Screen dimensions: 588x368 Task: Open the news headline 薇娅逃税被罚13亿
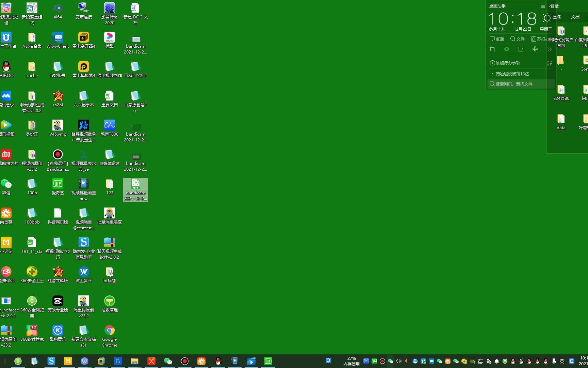click(x=512, y=74)
